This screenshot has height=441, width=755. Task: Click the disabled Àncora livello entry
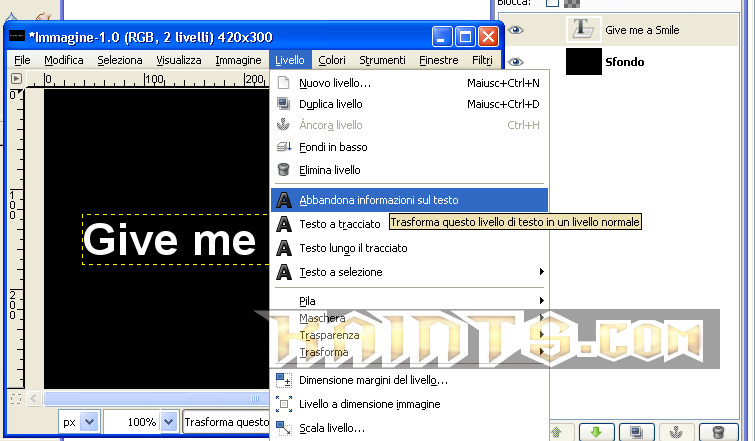(x=409, y=125)
